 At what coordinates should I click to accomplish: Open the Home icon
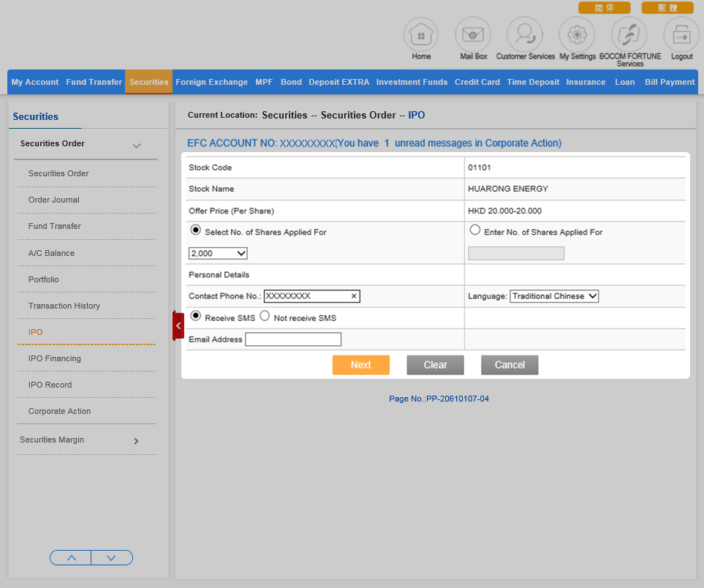421,34
